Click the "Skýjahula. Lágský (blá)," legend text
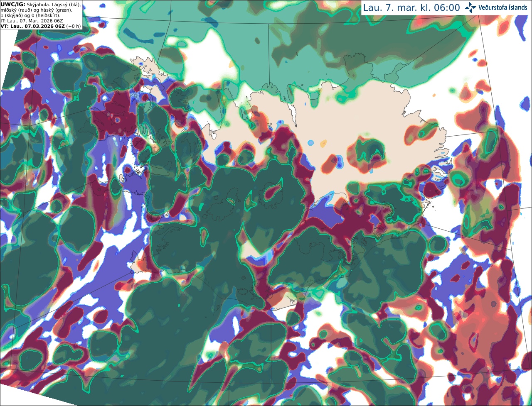 tap(54, 5)
